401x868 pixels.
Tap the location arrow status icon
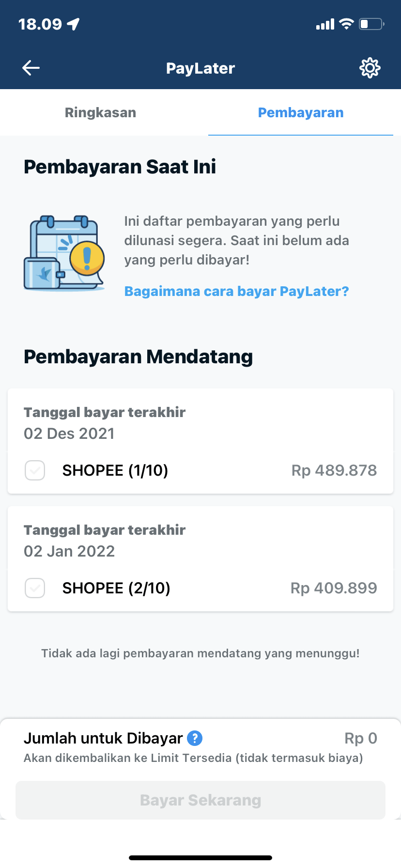(x=74, y=24)
